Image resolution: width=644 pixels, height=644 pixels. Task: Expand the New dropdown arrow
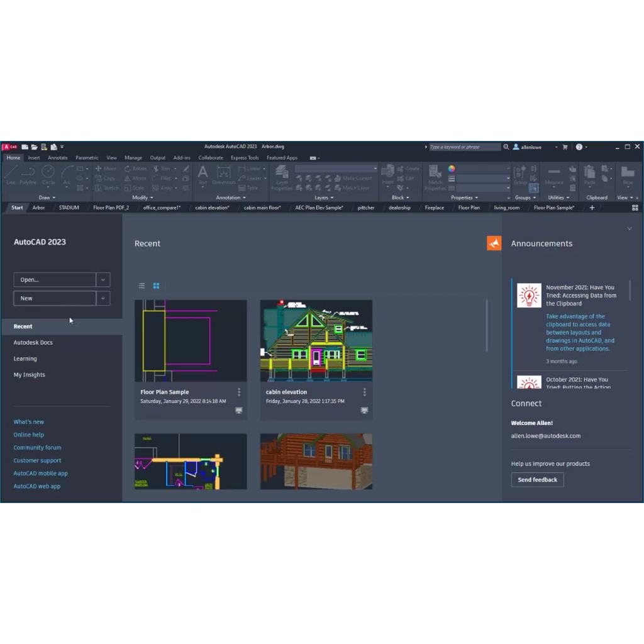coord(103,298)
